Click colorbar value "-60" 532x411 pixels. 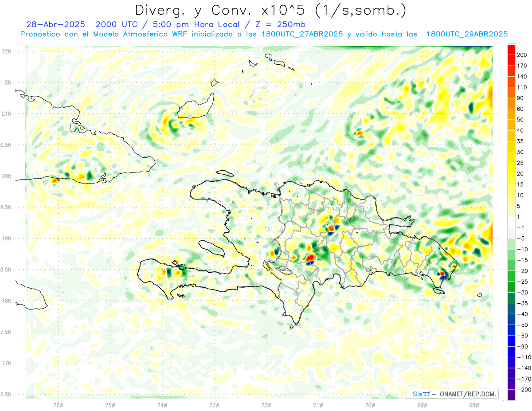[522, 336]
